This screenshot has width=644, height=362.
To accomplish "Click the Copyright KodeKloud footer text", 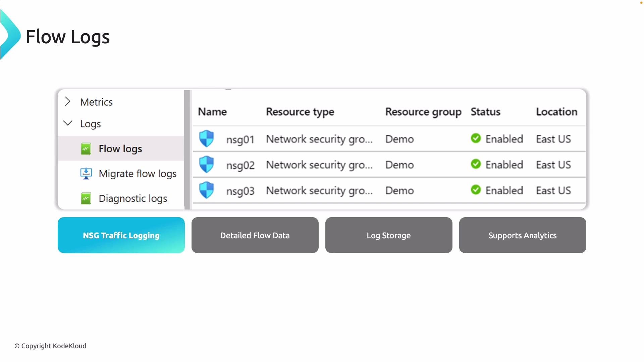I will click(50, 346).
